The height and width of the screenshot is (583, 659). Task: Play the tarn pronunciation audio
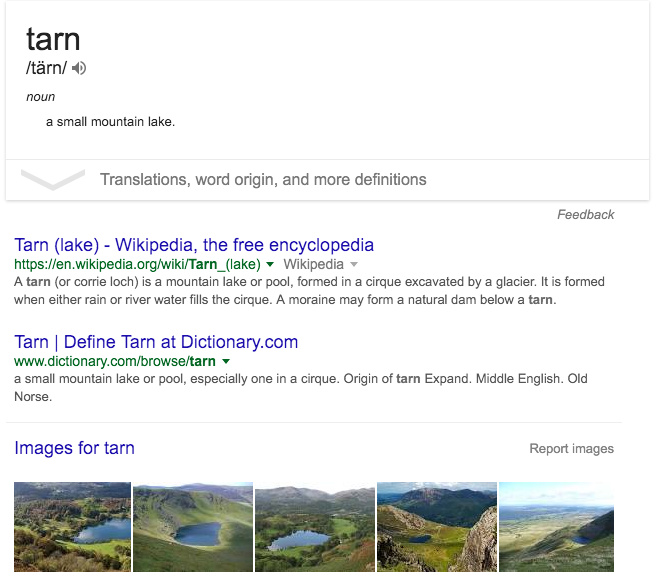(80, 68)
